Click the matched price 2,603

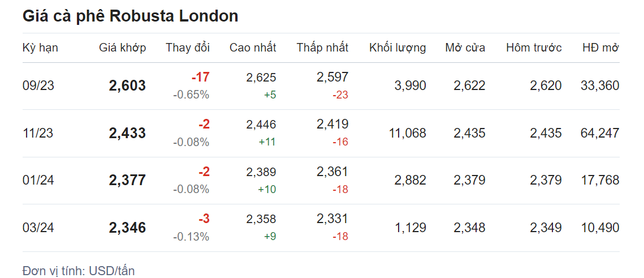tap(127, 86)
